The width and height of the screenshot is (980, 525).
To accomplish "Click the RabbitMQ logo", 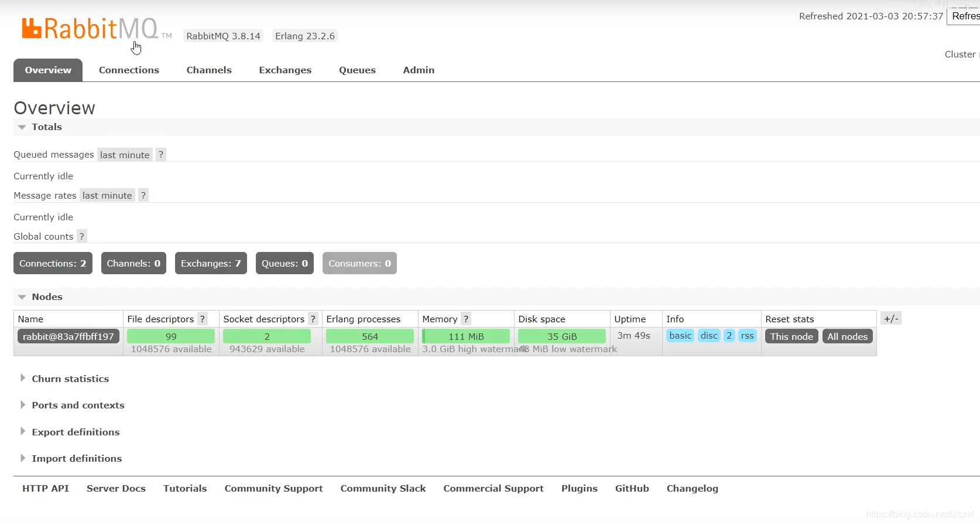I will click(97, 29).
